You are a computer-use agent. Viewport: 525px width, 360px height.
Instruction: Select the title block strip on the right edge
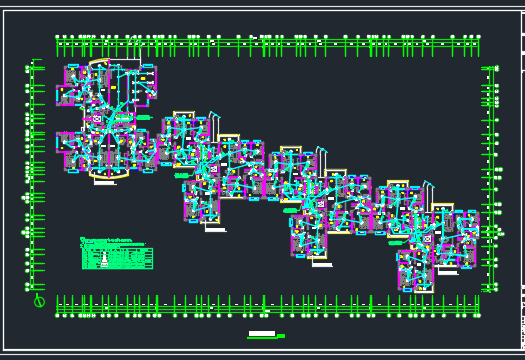coord(523,181)
